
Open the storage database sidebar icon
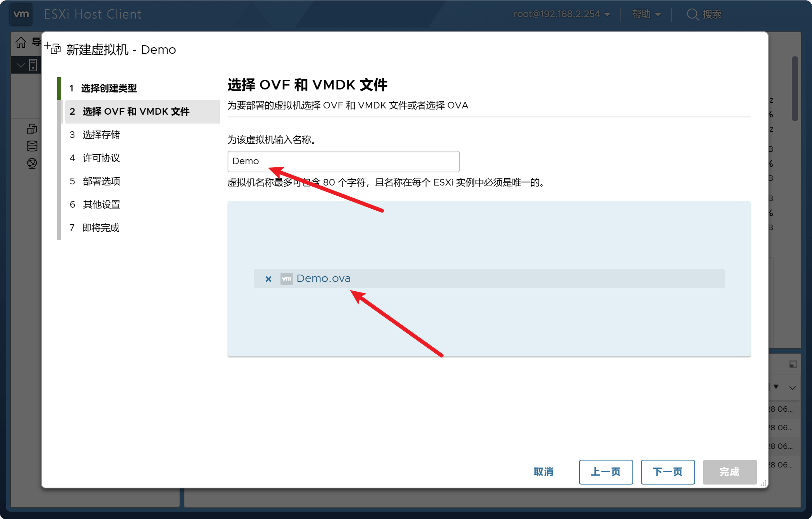(32, 146)
